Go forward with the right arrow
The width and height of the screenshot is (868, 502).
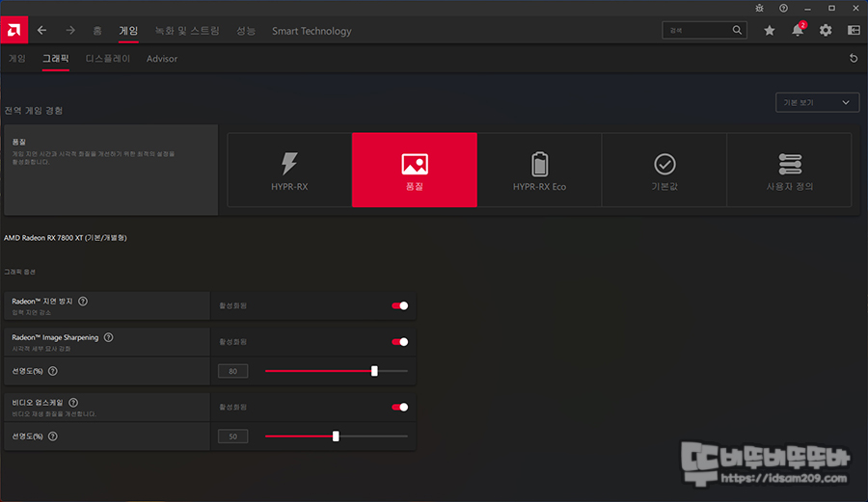pyautogui.click(x=70, y=31)
